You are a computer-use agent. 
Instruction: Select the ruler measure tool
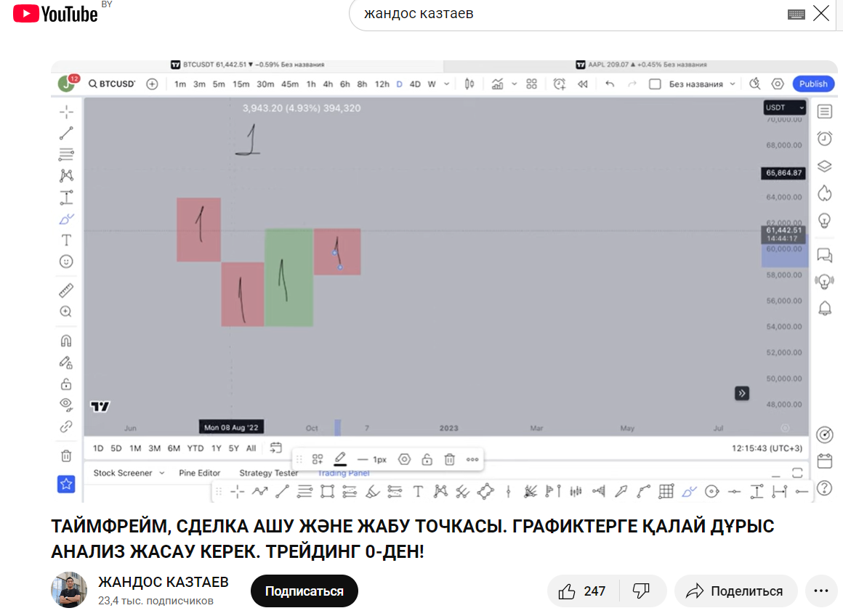(x=66, y=291)
